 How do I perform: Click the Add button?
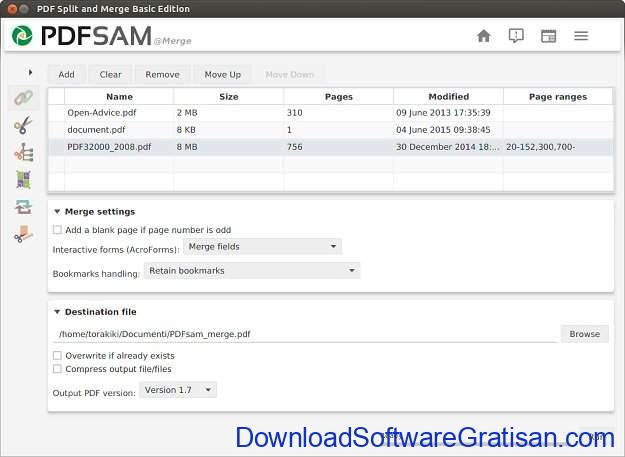pyautogui.click(x=66, y=75)
